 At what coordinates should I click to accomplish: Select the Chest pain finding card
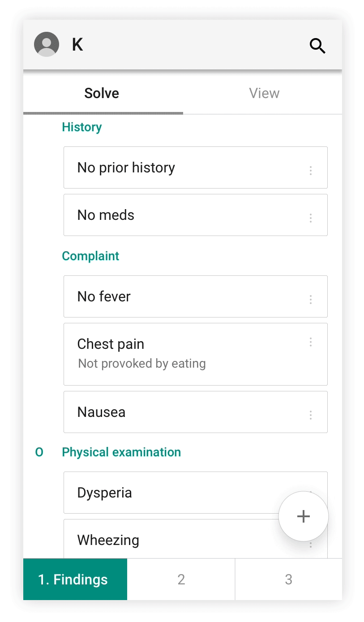[x=196, y=354]
